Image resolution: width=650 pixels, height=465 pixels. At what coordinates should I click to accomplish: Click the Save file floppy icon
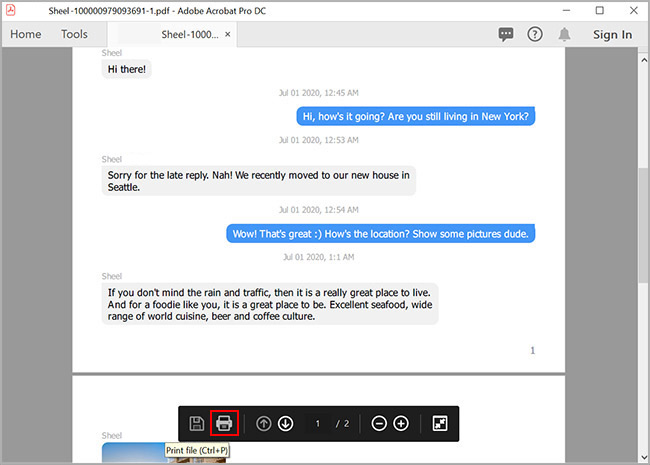tap(197, 423)
